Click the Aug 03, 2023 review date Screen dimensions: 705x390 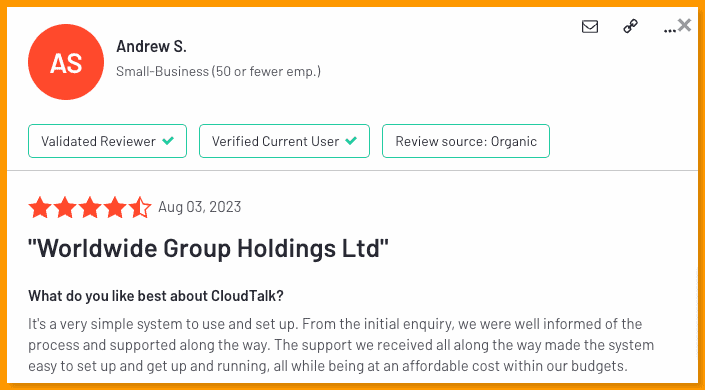click(x=200, y=207)
